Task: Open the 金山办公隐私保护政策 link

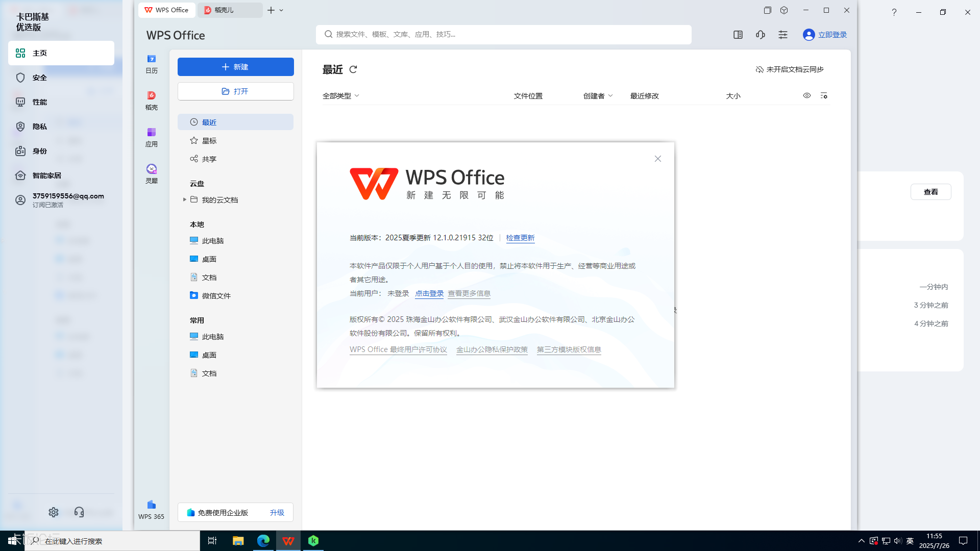Action: click(492, 349)
